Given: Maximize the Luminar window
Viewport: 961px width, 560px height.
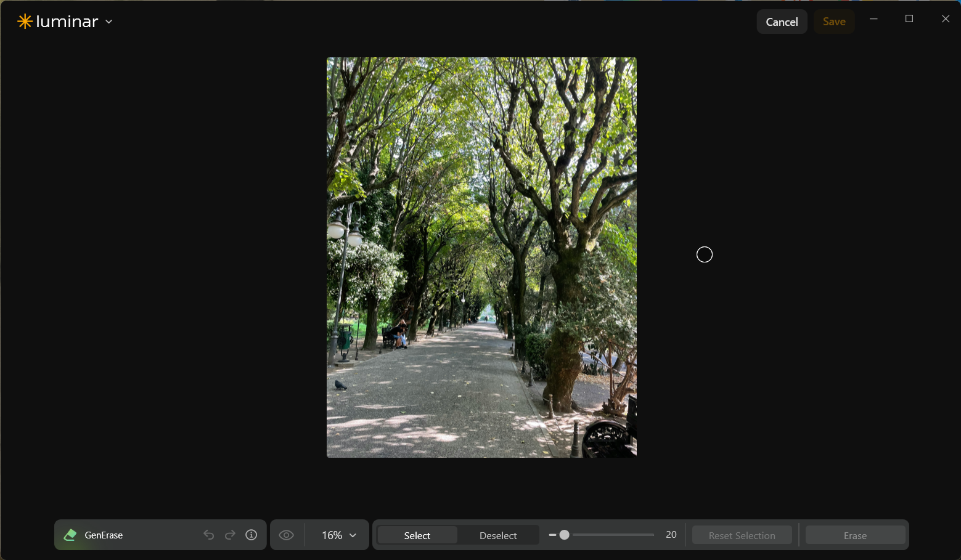Looking at the screenshot, I should 909,19.
